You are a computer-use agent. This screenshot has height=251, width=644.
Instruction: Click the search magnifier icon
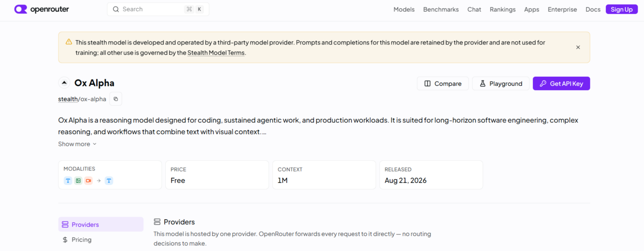click(116, 9)
